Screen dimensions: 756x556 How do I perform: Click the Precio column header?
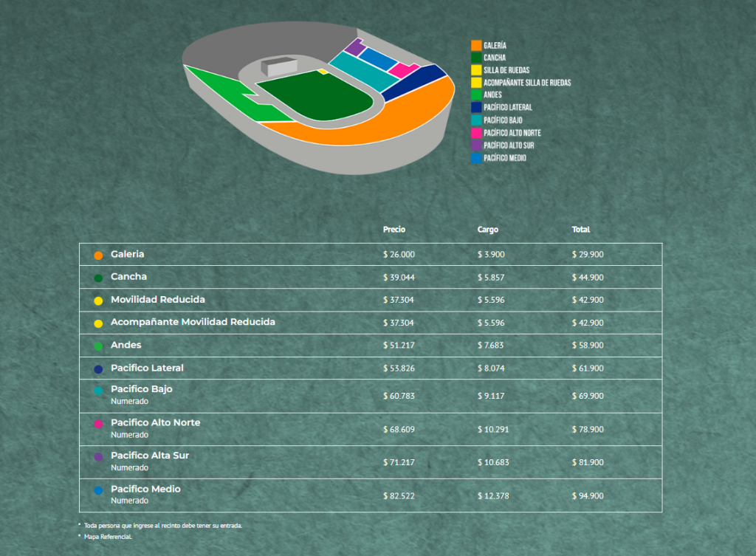point(394,230)
